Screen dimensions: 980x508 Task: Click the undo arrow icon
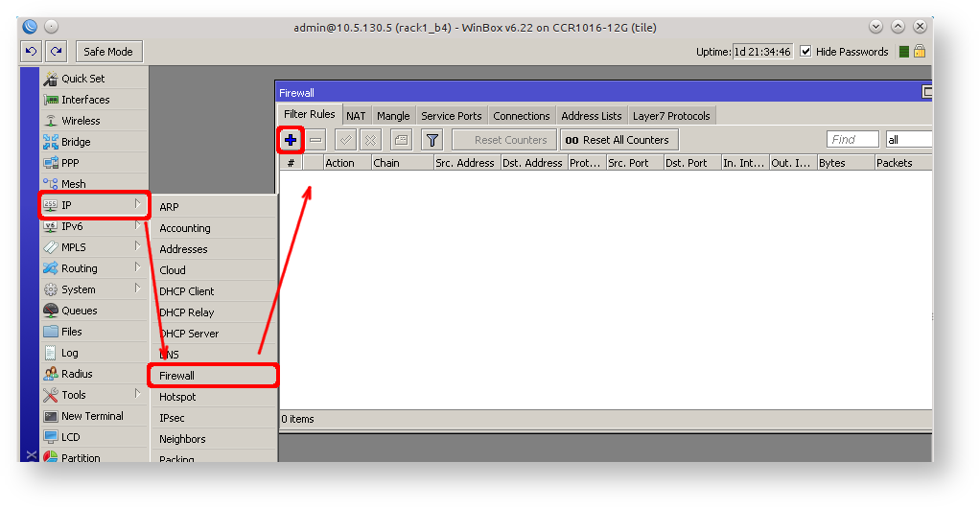point(32,52)
